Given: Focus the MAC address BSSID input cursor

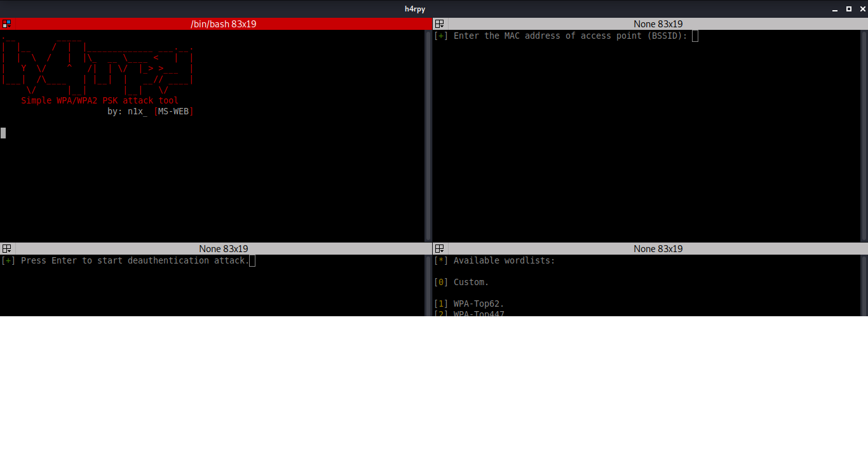Looking at the screenshot, I should coord(695,36).
